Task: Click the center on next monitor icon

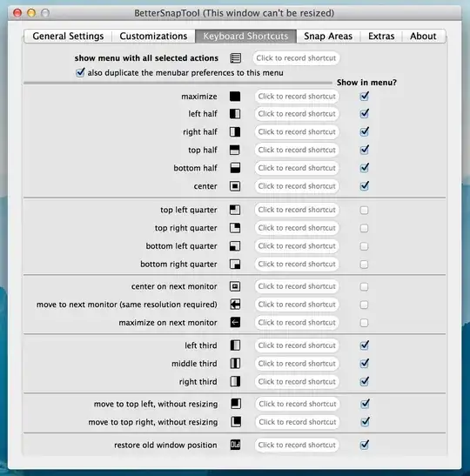Action: [x=235, y=286]
